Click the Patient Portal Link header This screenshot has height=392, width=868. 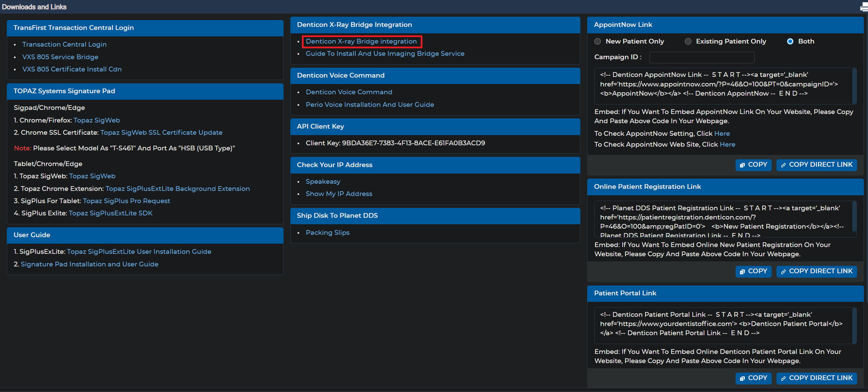pos(725,293)
